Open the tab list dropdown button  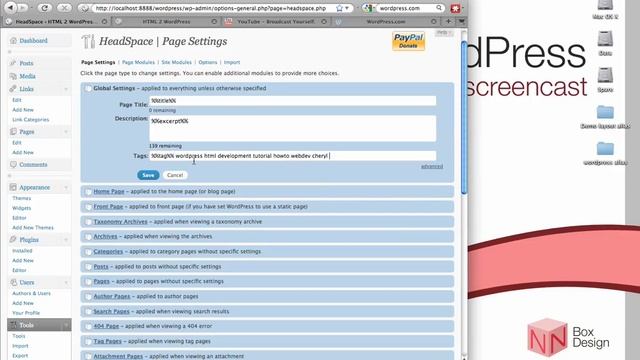pyautogui.click(x=461, y=21)
